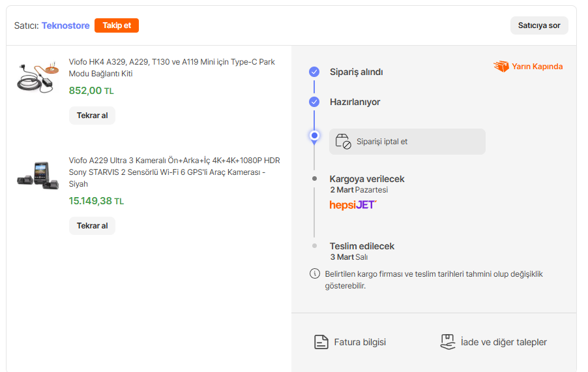Select the Kargoya verilecek timeline dot

[x=314, y=178]
